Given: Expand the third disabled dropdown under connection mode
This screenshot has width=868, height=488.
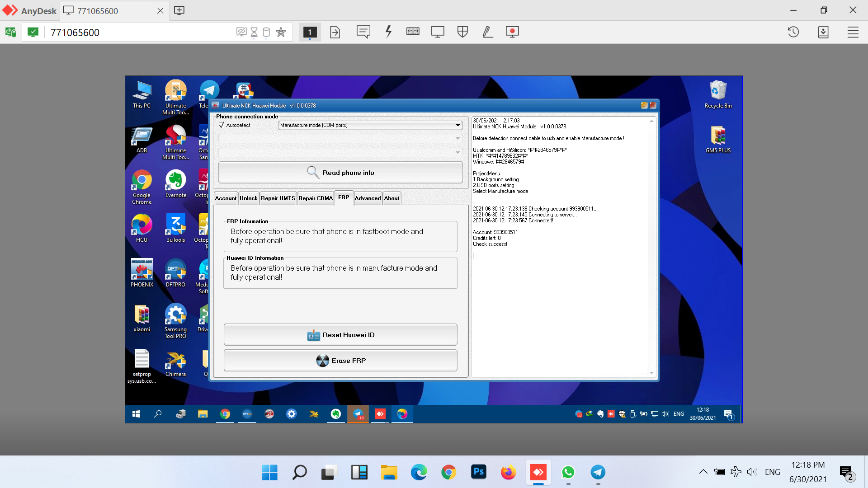Looking at the screenshot, I should click(340, 152).
